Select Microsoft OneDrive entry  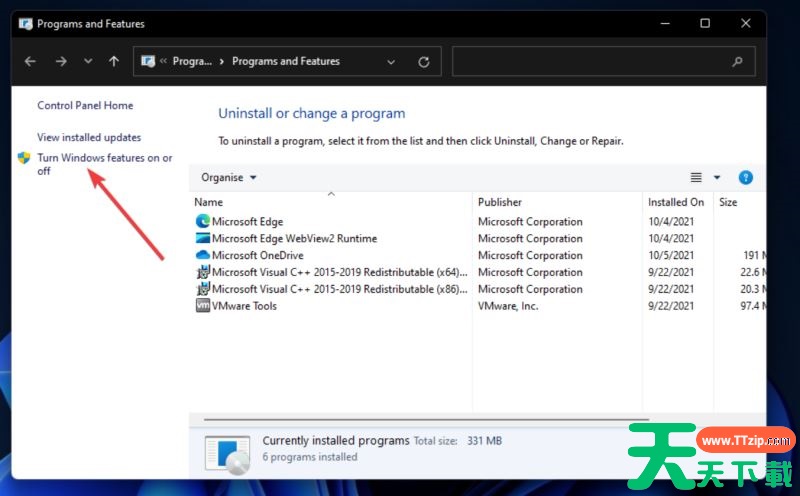pos(258,255)
